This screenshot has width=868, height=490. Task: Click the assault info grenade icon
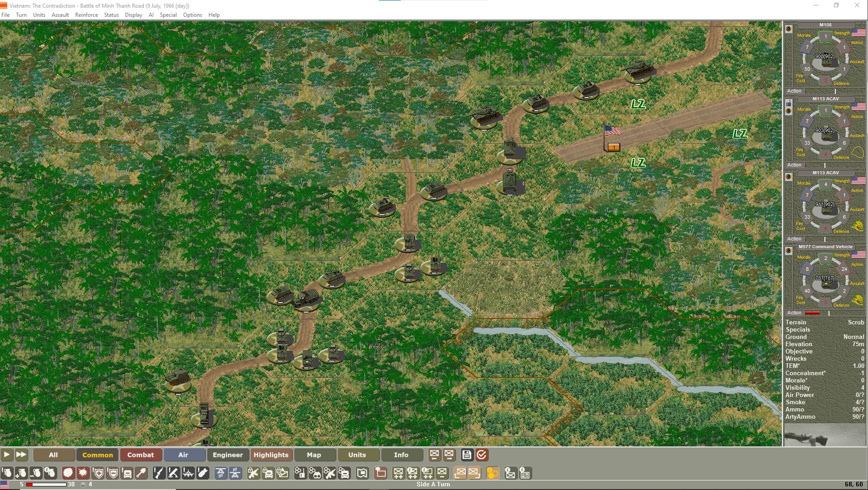pos(50,473)
